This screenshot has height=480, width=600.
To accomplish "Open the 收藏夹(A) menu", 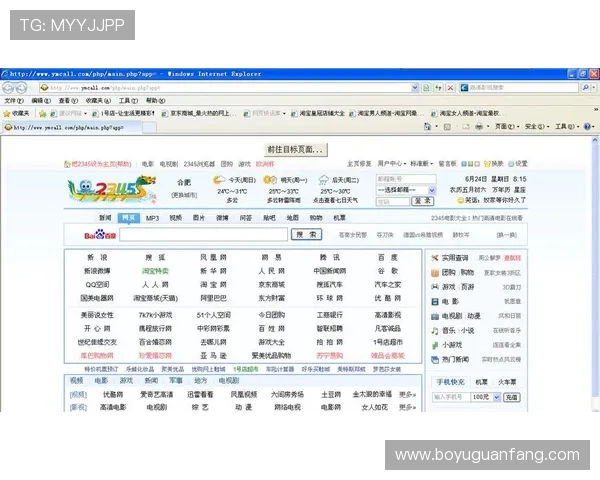I will [x=98, y=101].
